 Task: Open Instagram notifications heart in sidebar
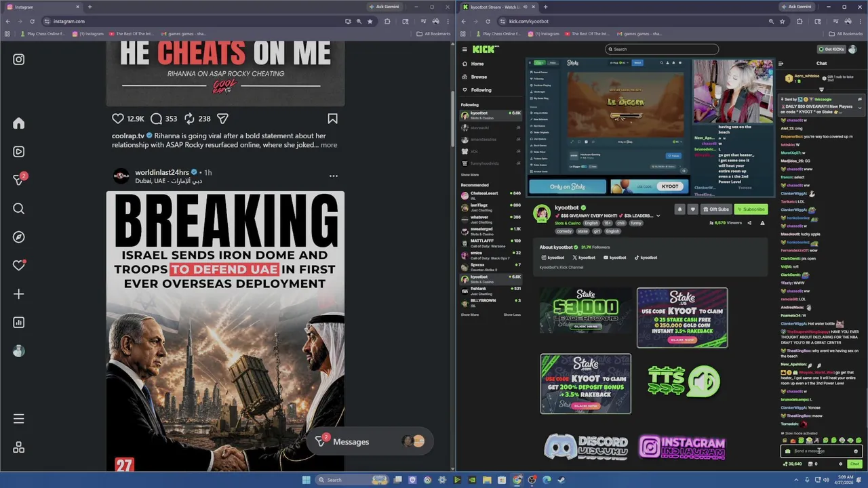(x=19, y=266)
